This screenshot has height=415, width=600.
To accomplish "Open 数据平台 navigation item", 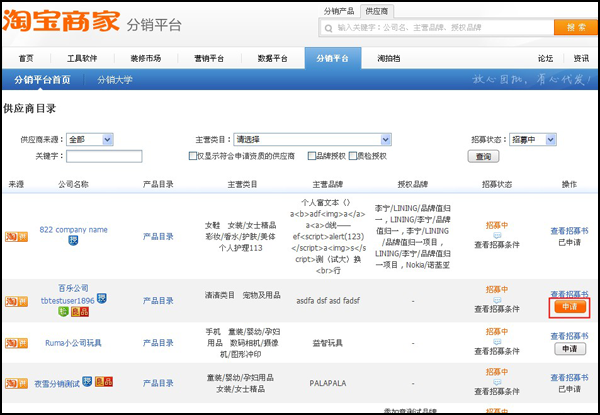I will tap(272, 59).
